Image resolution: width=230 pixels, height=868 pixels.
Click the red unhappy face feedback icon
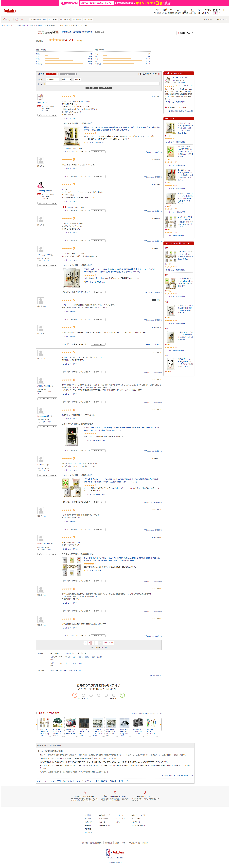point(75,695)
